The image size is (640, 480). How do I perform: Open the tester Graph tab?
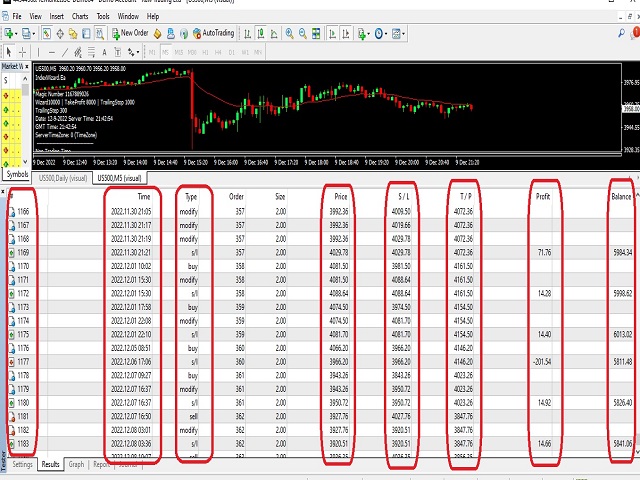[x=76, y=464]
